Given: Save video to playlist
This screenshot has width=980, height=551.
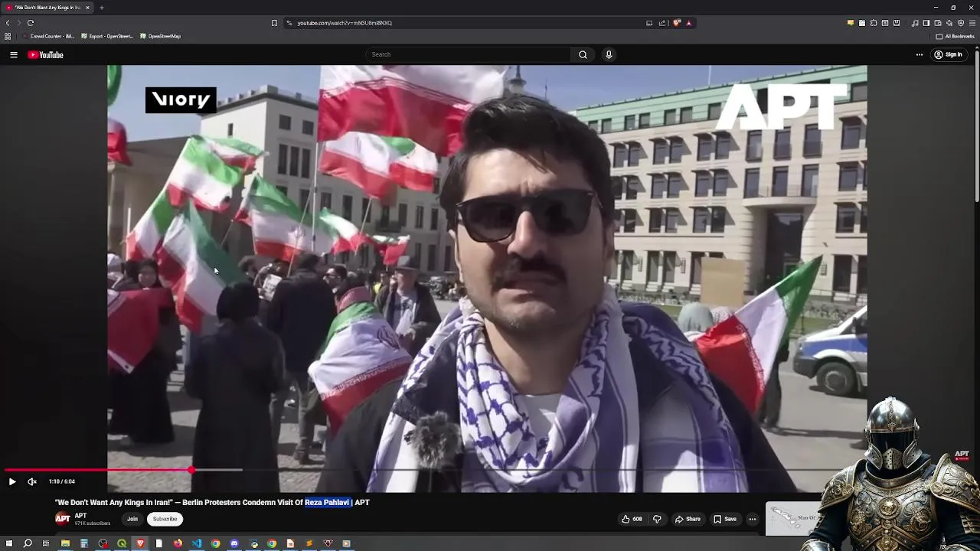Looking at the screenshot, I should pos(725,519).
